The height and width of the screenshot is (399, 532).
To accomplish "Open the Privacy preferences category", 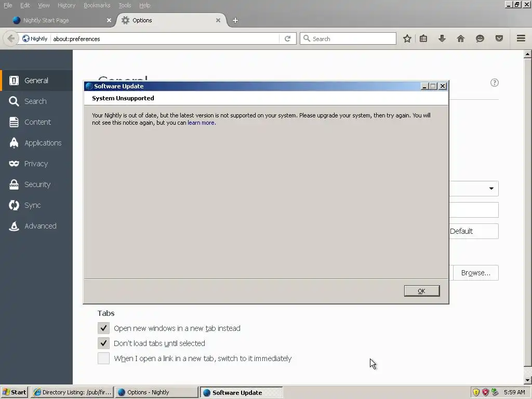I will tap(36, 164).
